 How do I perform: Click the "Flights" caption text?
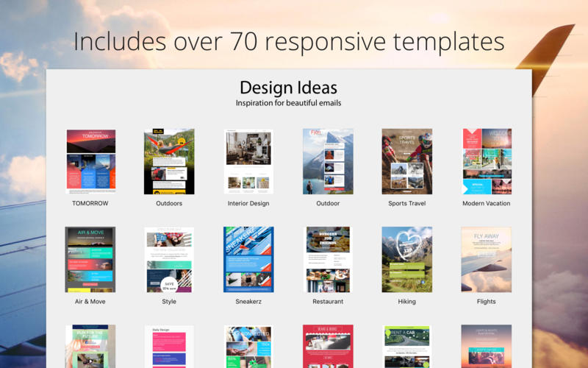[487, 302]
